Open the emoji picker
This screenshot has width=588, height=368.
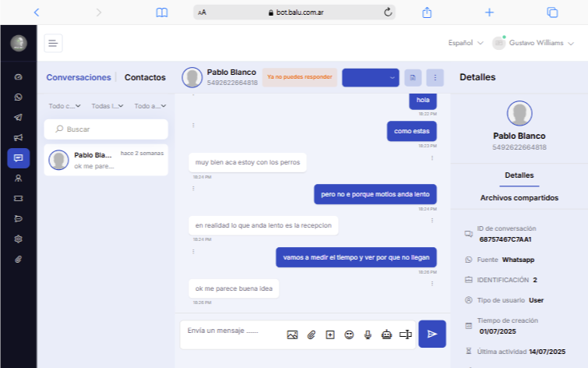(x=349, y=334)
